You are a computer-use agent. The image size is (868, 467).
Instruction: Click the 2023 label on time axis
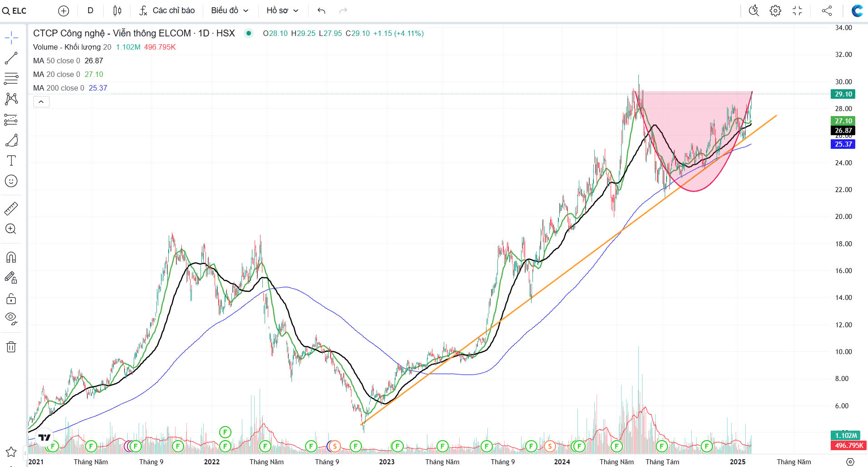pos(387,462)
